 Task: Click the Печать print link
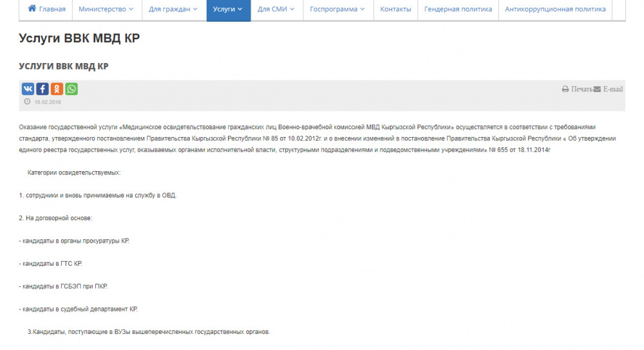pyautogui.click(x=582, y=89)
